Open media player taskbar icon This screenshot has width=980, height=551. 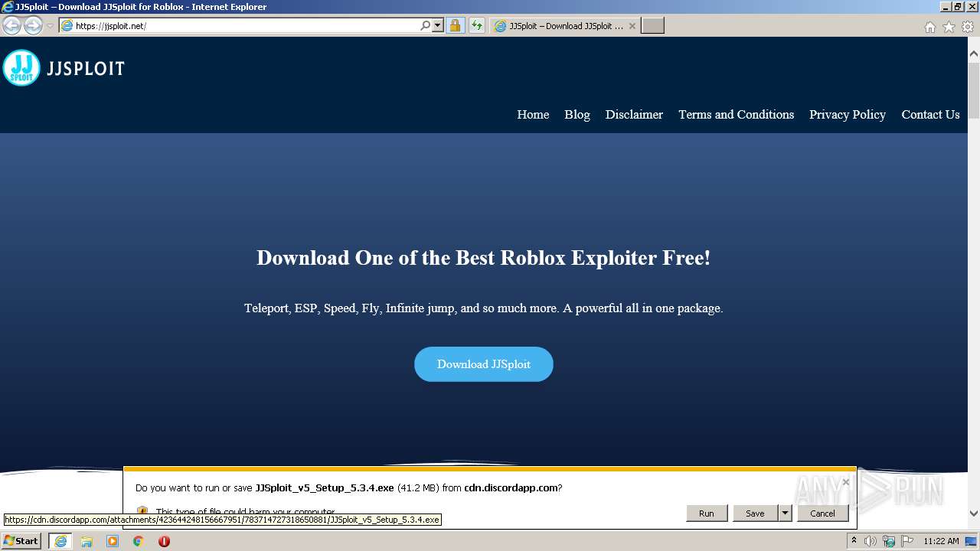113,541
